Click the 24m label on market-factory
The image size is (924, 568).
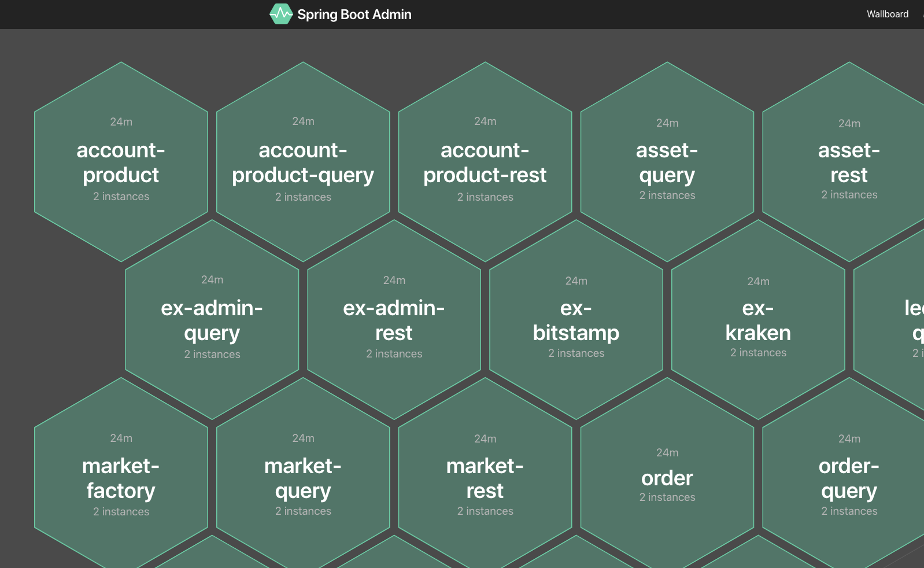coord(121,438)
